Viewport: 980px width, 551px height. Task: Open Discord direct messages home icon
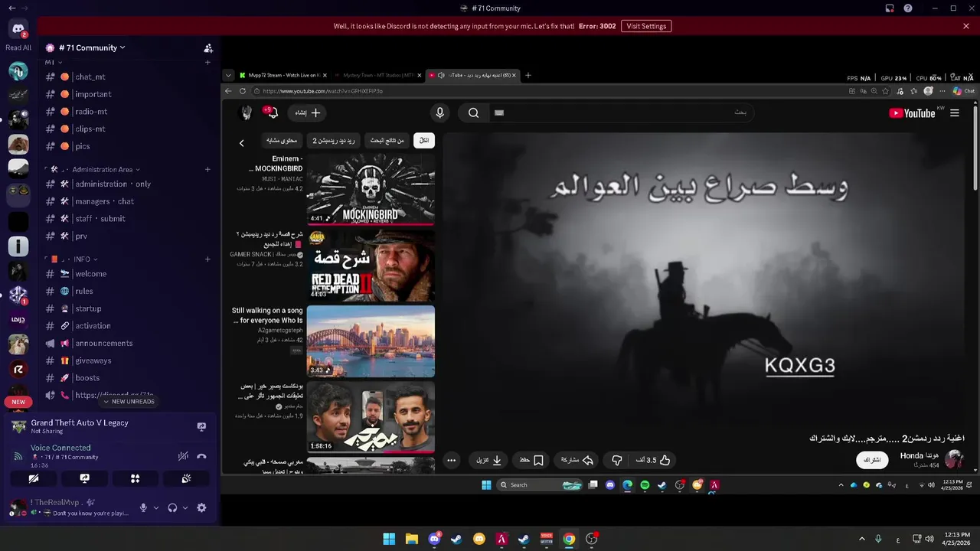(x=18, y=30)
